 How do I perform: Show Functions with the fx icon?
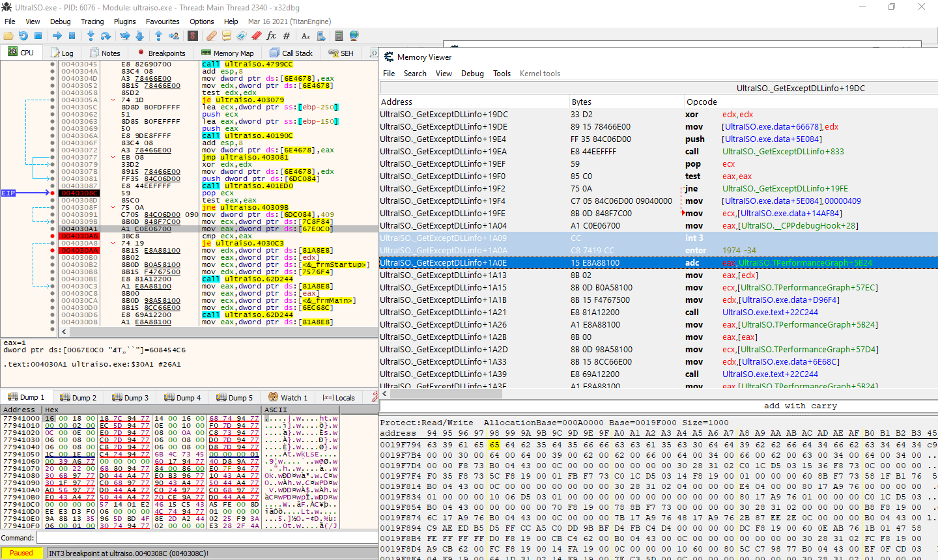(272, 36)
